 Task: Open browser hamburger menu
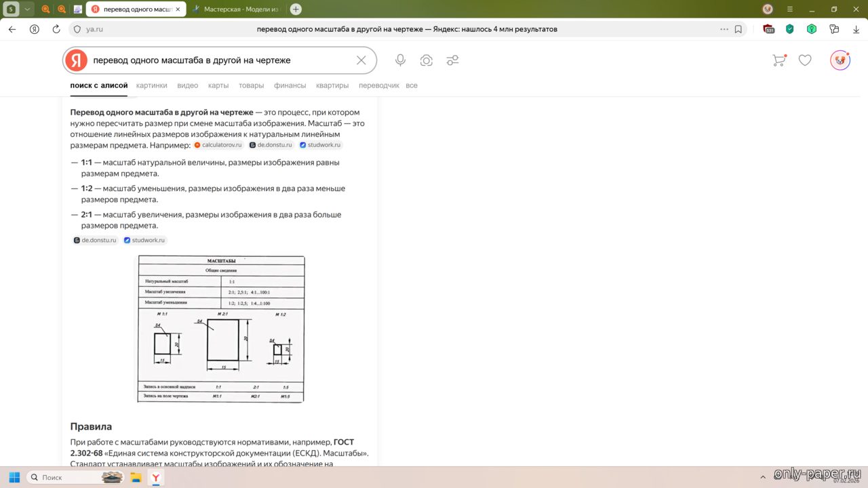(x=789, y=9)
